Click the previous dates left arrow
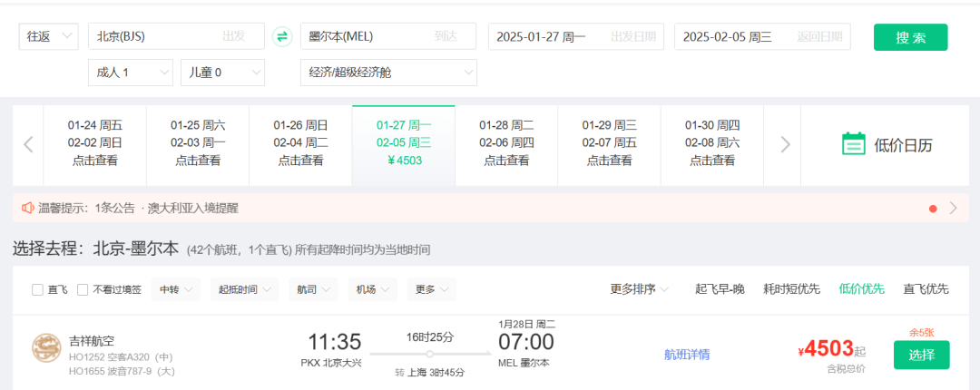 28,144
